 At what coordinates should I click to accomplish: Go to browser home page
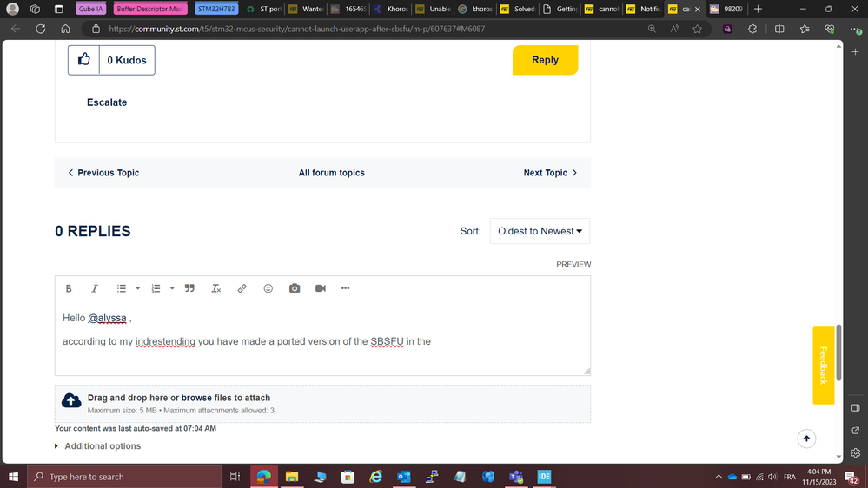(65, 29)
